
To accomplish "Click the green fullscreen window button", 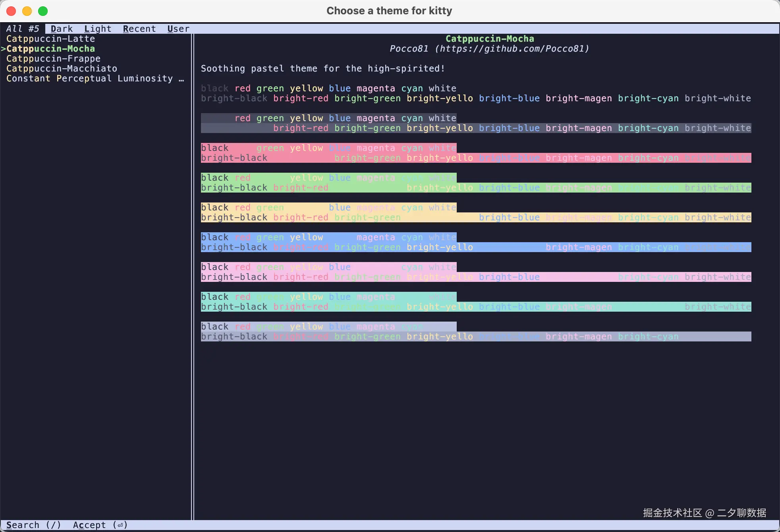I will coord(43,11).
